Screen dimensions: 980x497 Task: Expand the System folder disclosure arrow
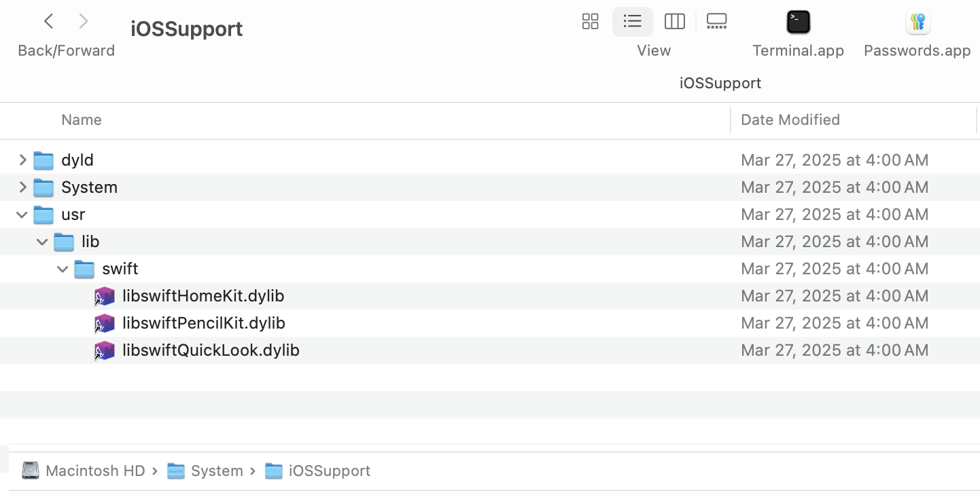click(23, 187)
